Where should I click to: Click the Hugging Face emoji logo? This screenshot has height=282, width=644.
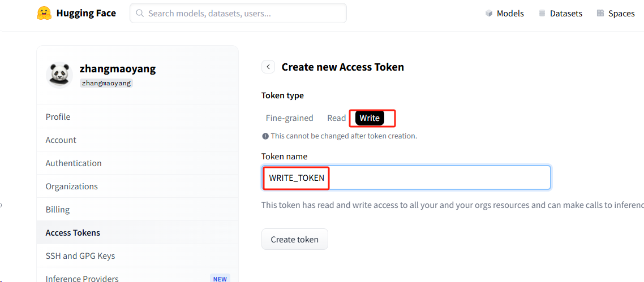click(x=44, y=13)
